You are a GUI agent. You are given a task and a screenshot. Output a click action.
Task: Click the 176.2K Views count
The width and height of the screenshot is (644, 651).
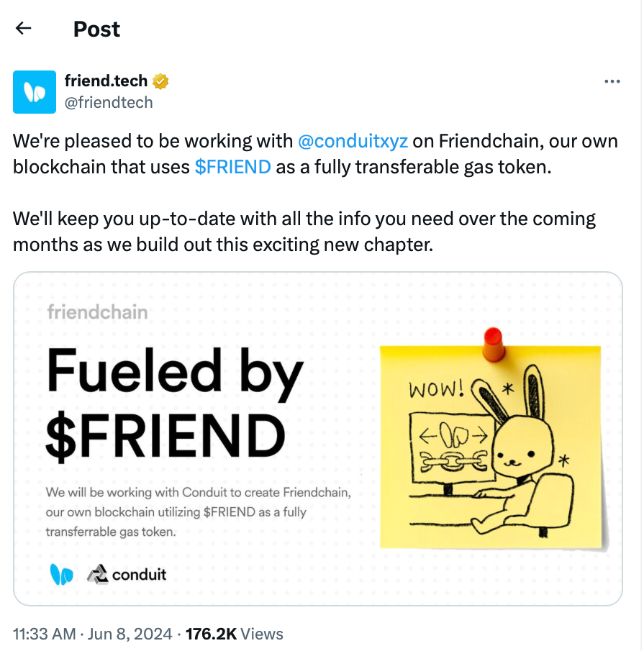click(234, 634)
